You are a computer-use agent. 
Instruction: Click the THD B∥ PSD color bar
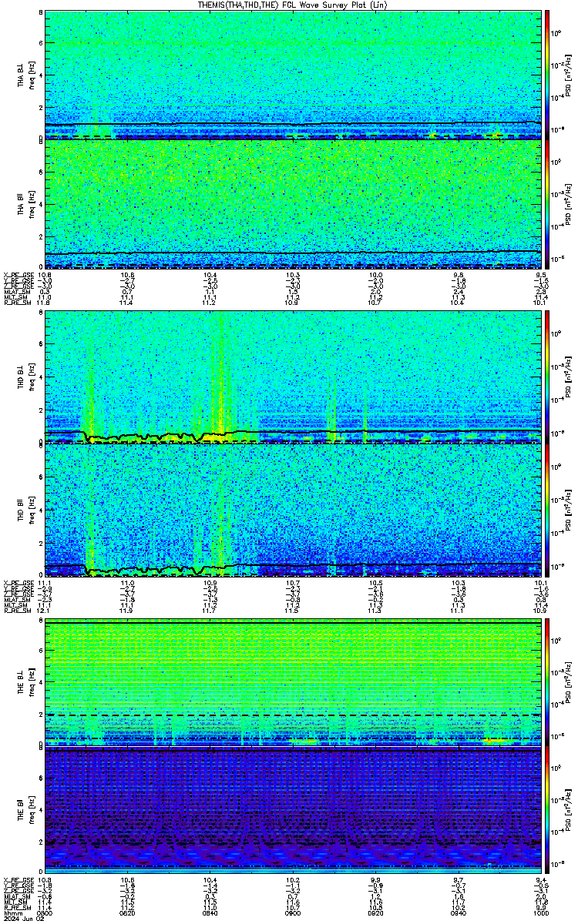(x=548, y=507)
